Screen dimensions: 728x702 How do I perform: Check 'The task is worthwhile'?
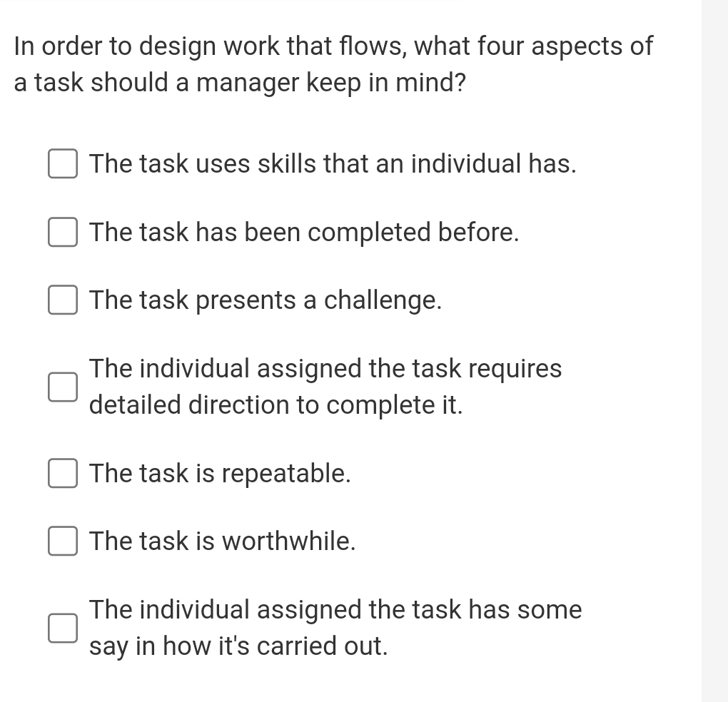point(62,541)
